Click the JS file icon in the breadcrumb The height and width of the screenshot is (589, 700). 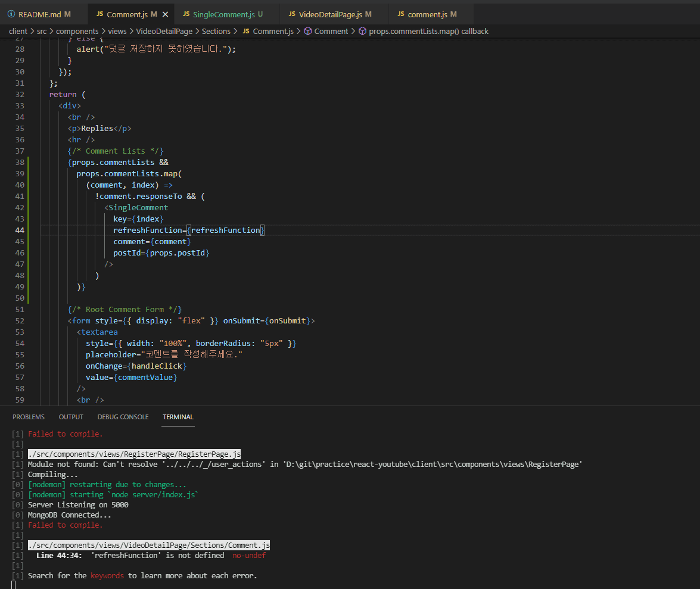click(245, 31)
